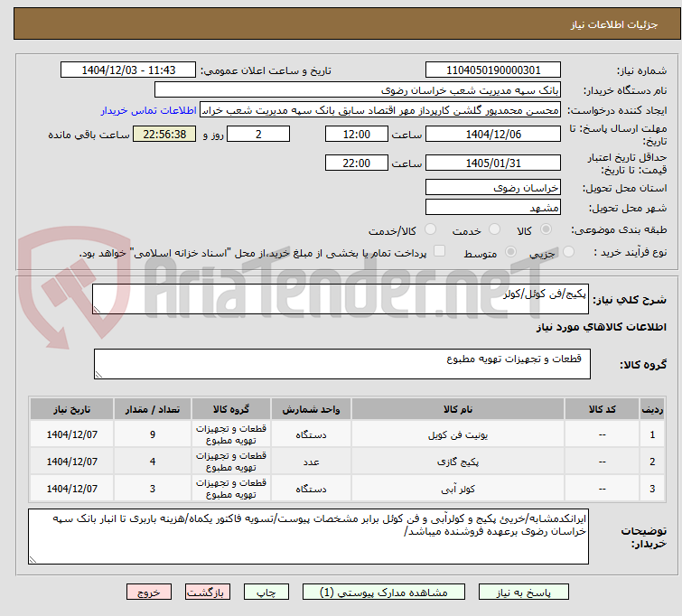
Task: Grab the resize handle of the گروه کالا box
Action: pos(98,375)
